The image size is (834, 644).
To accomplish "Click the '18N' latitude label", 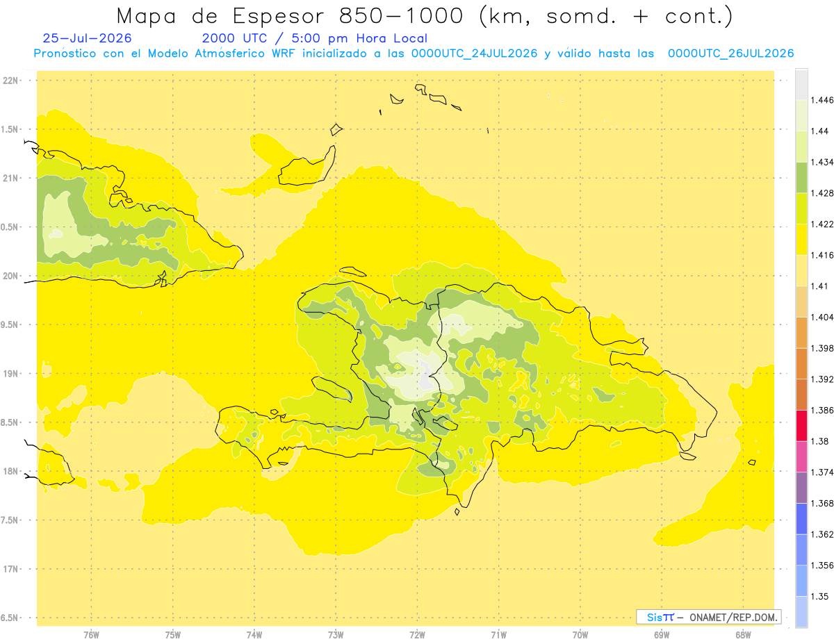I will [x=10, y=471].
